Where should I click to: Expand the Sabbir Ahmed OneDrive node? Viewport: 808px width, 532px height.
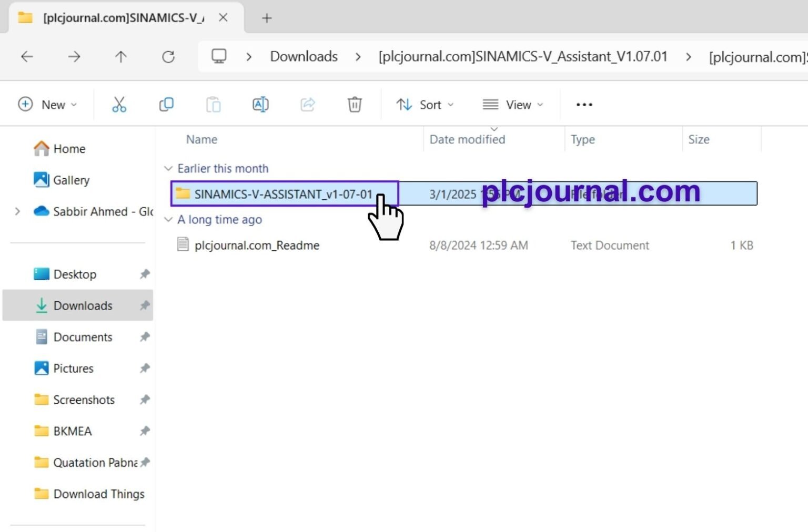tap(18, 211)
